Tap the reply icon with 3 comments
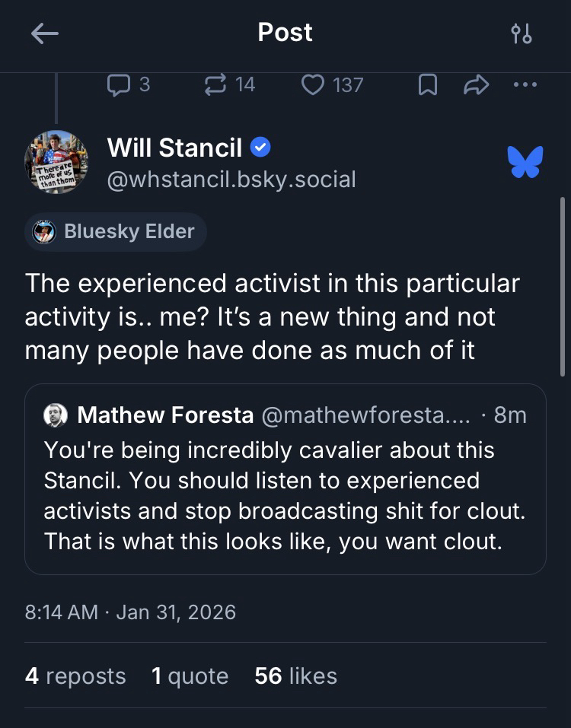 [119, 84]
